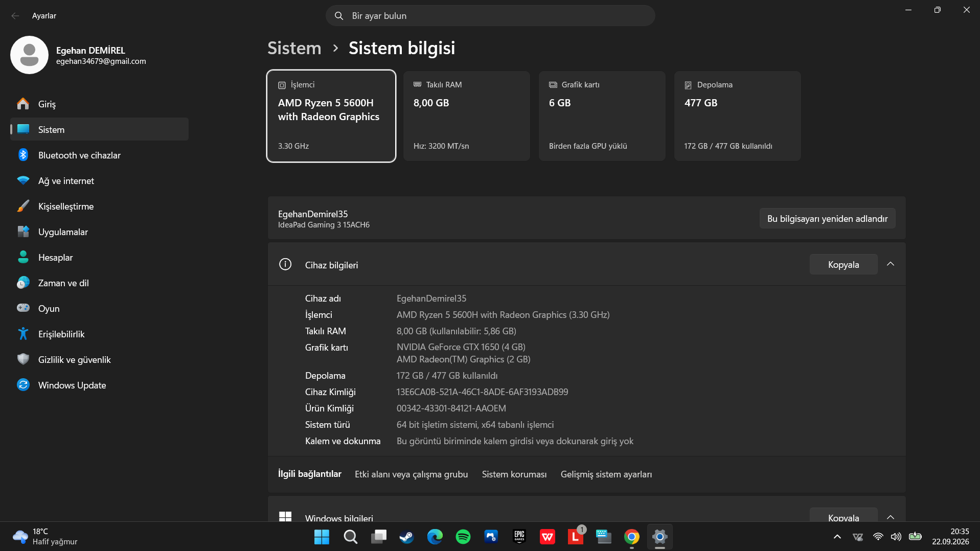The image size is (980, 551).
Task: Open the Giriş home section
Action: click(99, 104)
